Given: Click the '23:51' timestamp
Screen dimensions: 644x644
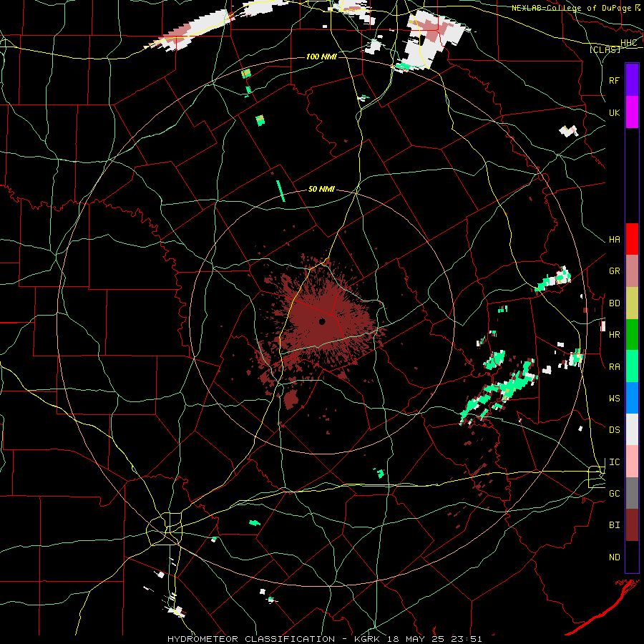Looking at the screenshot, I should (x=467, y=639).
